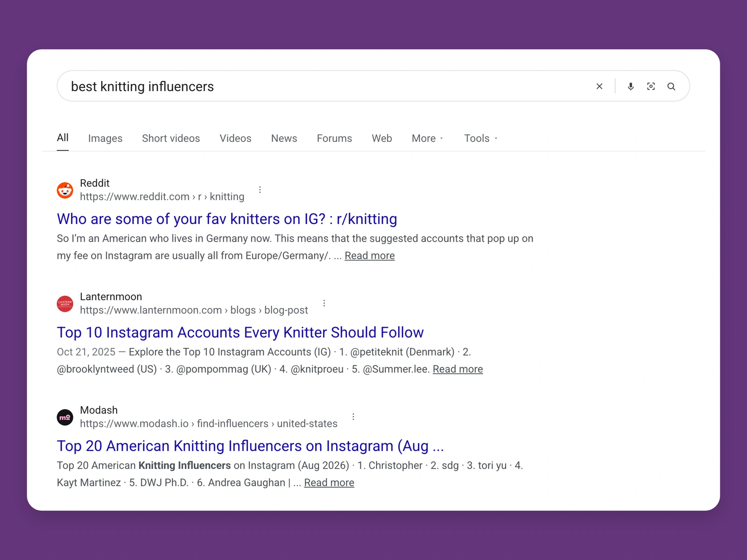This screenshot has height=560, width=747.
Task: Click the Reddit favicon
Action: click(x=65, y=190)
